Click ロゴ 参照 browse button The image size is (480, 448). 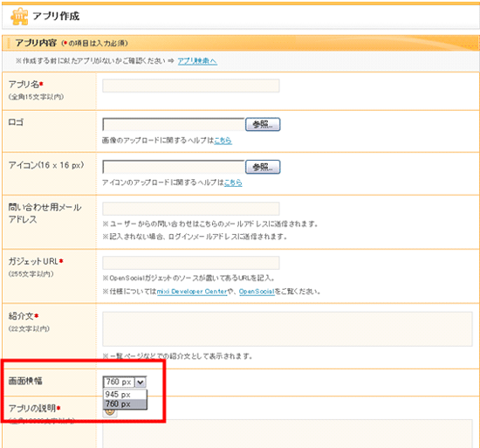point(263,124)
